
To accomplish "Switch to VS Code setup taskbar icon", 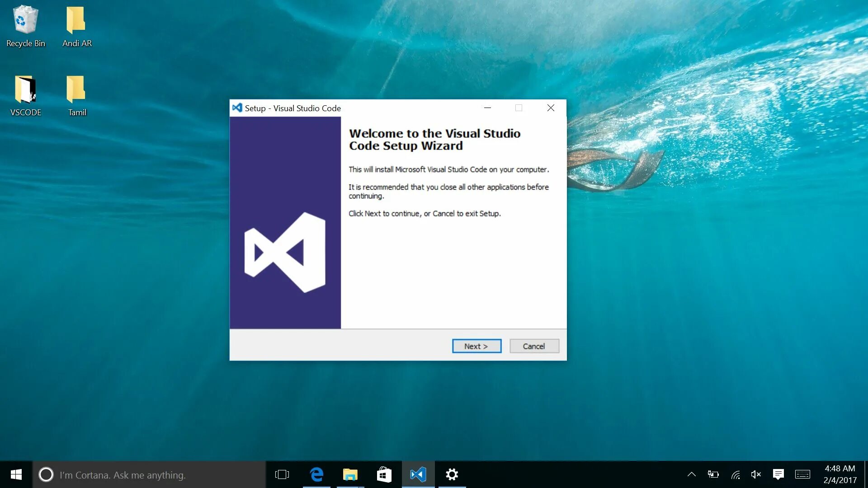I will 418,474.
